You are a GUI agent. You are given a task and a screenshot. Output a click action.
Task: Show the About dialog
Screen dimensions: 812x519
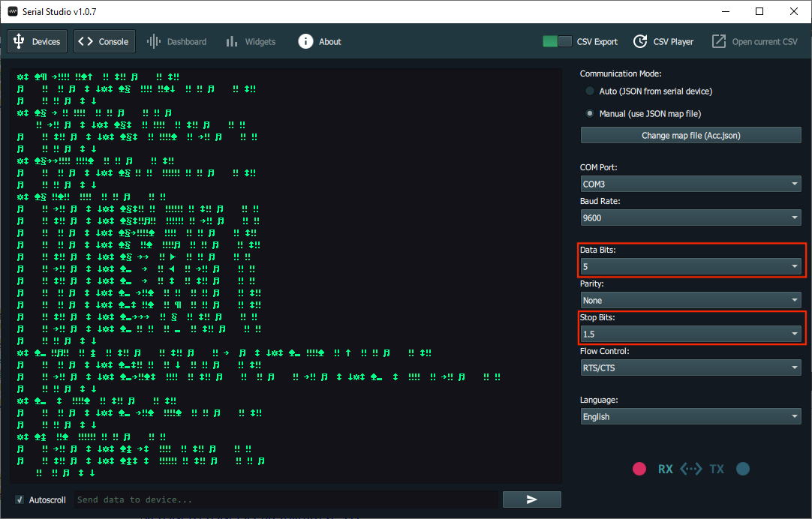tap(320, 41)
